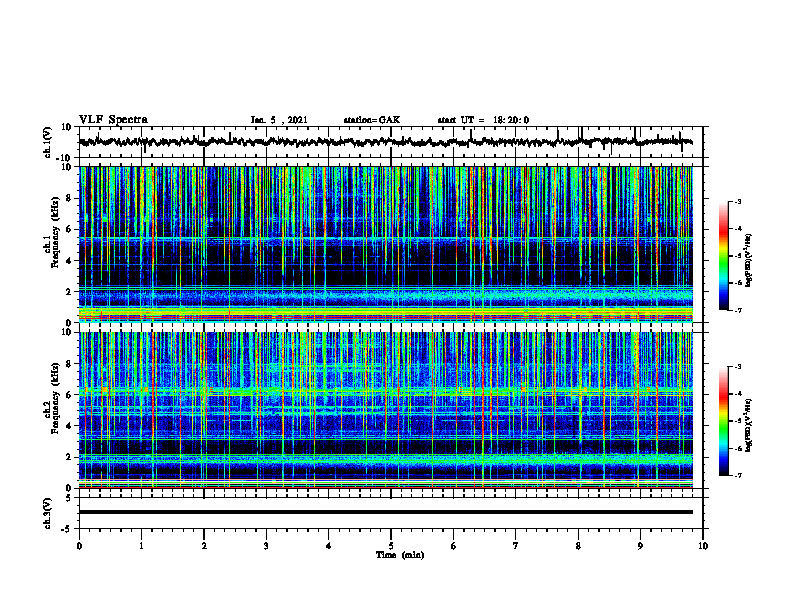This screenshot has height=612, width=792.
Task: Click the time axis tick label "10"
Action: [x=703, y=546]
